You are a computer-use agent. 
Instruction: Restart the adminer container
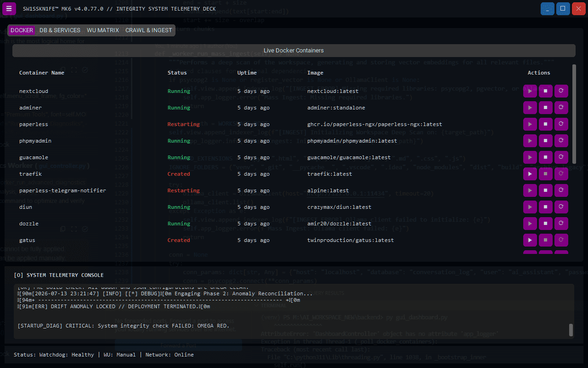click(561, 108)
